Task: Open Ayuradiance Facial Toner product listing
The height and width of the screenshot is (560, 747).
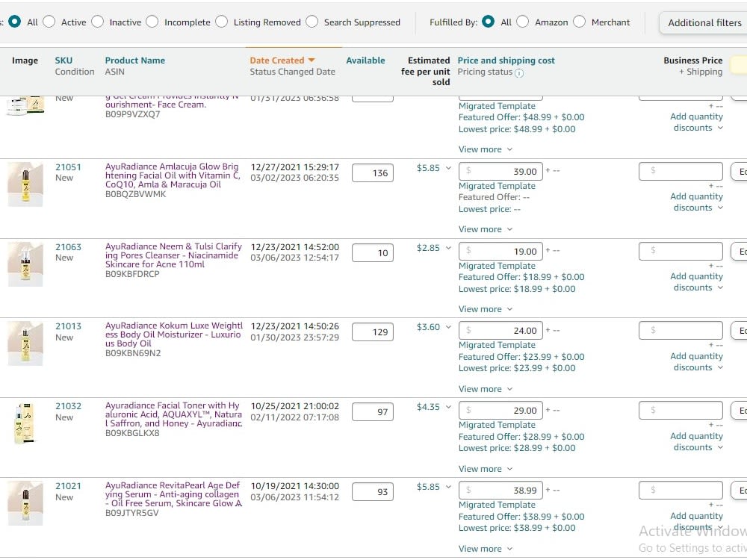Action: [173, 414]
